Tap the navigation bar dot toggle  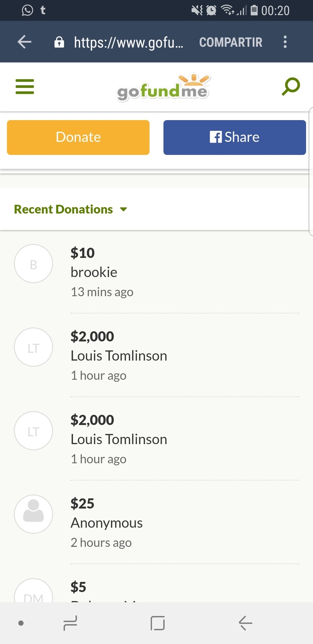coord(21,623)
